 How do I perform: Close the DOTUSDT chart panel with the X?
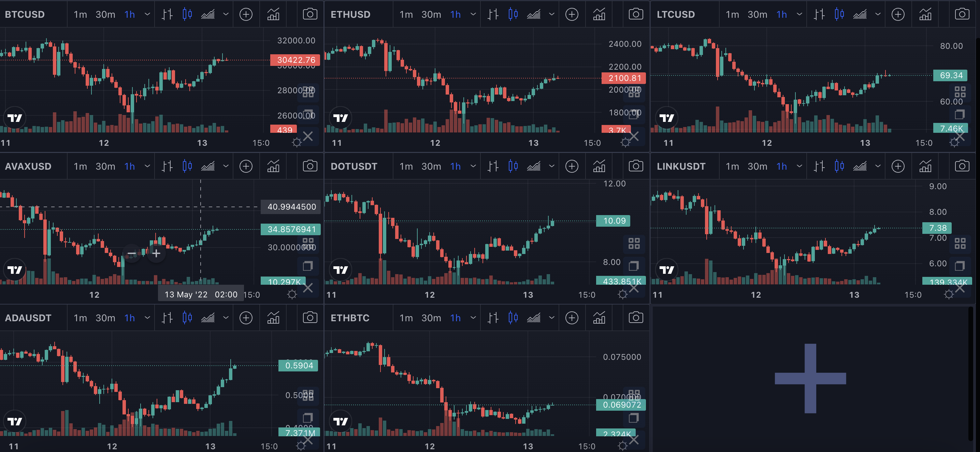pos(633,288)
